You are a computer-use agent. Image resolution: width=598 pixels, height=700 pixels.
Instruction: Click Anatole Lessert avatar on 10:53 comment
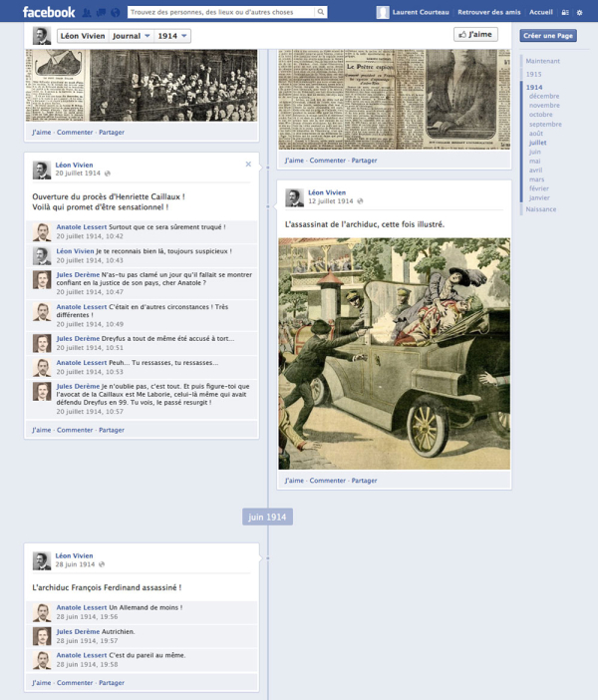[42, 368]
